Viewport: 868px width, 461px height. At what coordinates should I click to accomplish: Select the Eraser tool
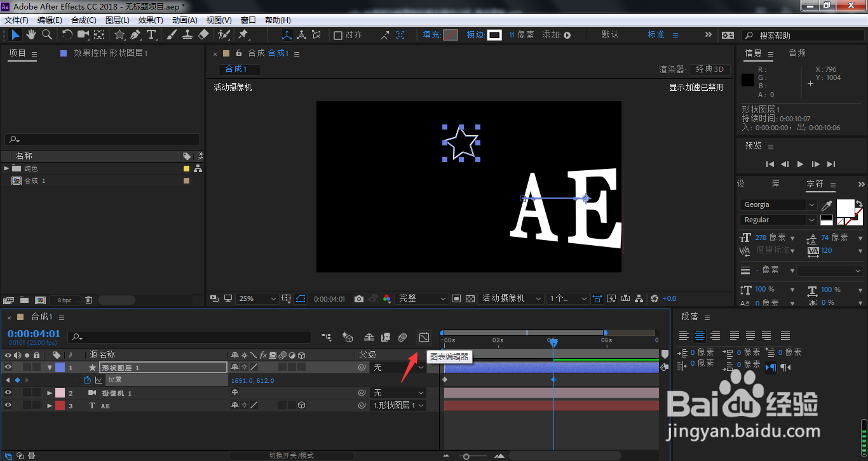[x=203, y=34]
